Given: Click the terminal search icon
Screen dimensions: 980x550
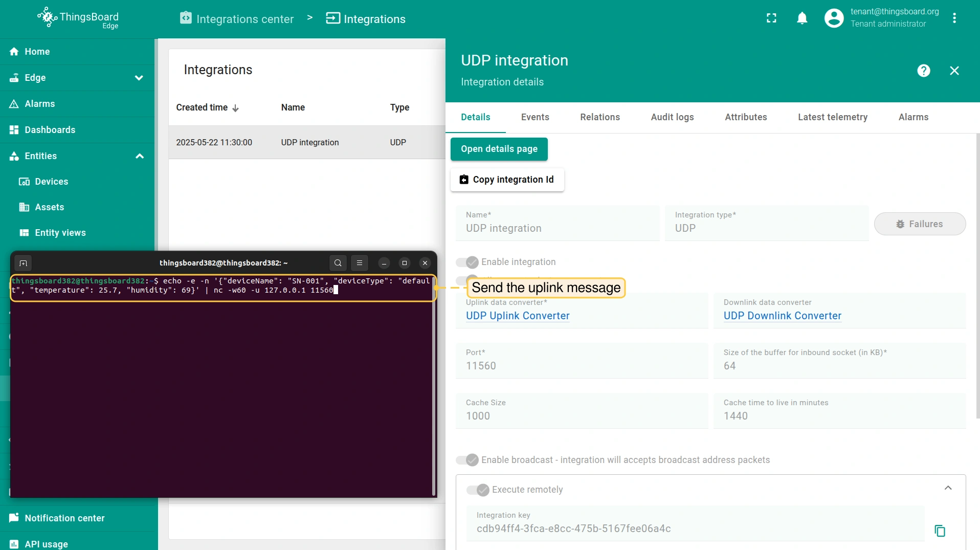Looking at the screenshot, I should [x=338, y=263].
